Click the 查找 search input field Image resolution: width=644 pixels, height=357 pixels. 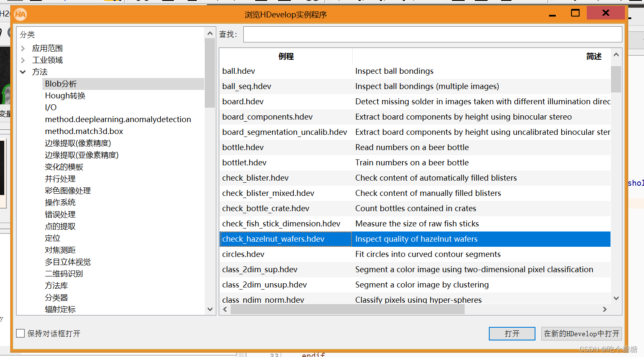coord(432,34)
